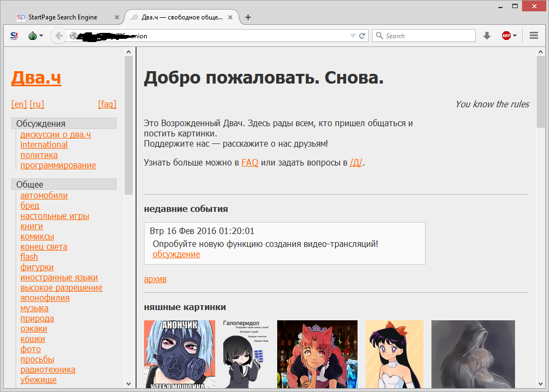Screen dimensions: 549x392
Task: Close the Два.ч tab
Action: [230, 17]
